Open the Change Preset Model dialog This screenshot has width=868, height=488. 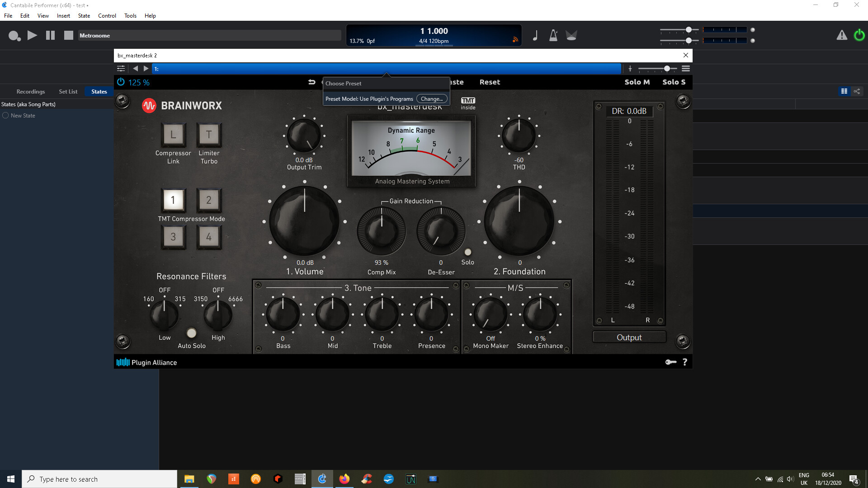[x=432, y=99]
